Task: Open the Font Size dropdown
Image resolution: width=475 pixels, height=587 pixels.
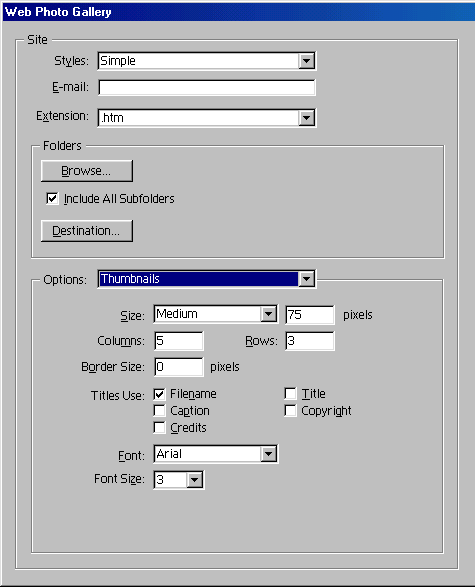Action: click(179, 480)
